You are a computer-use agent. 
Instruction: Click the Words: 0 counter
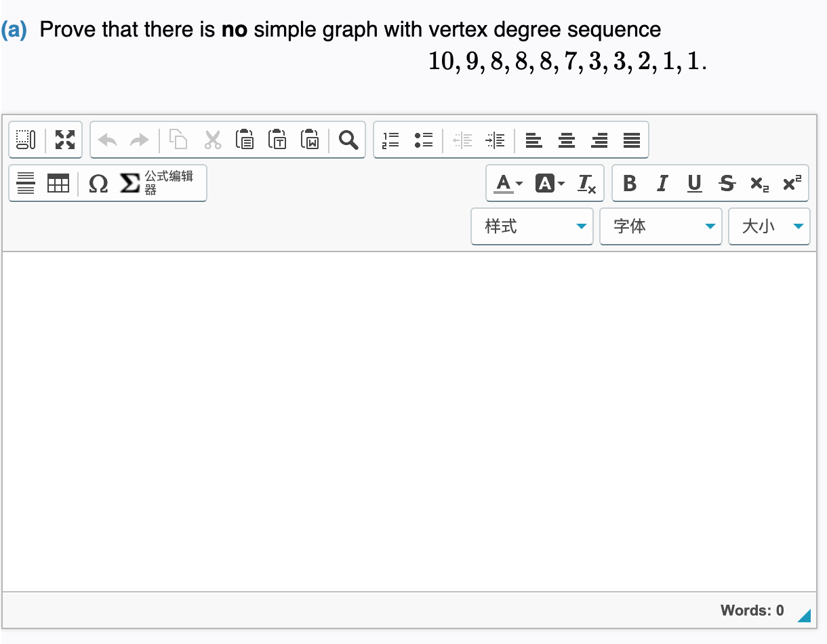(752, 610)
